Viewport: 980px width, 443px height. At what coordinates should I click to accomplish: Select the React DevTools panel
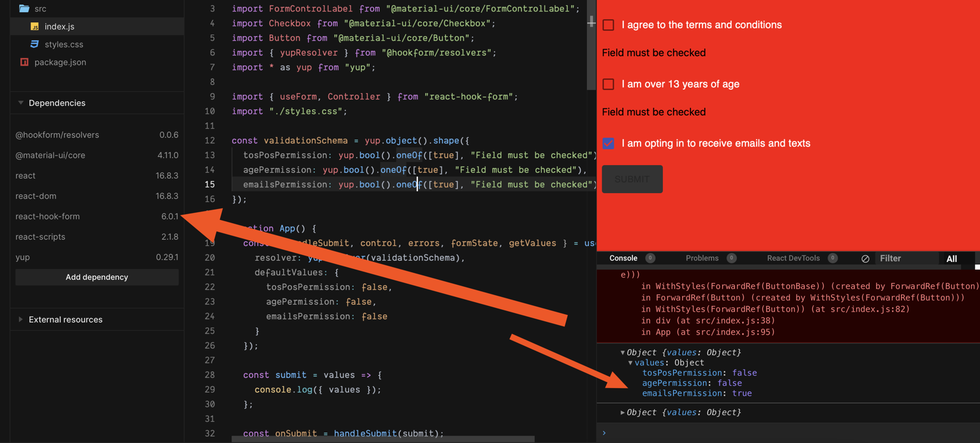(x=793, y=258)
